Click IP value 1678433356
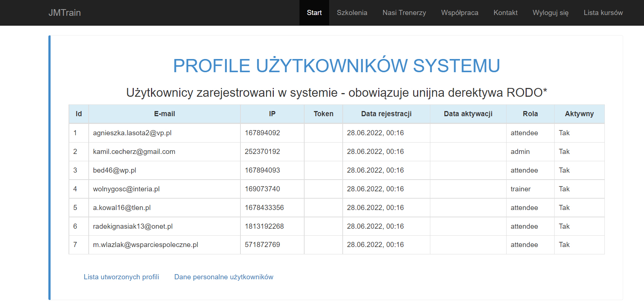The image size is (644, 302). pos(264,208)
